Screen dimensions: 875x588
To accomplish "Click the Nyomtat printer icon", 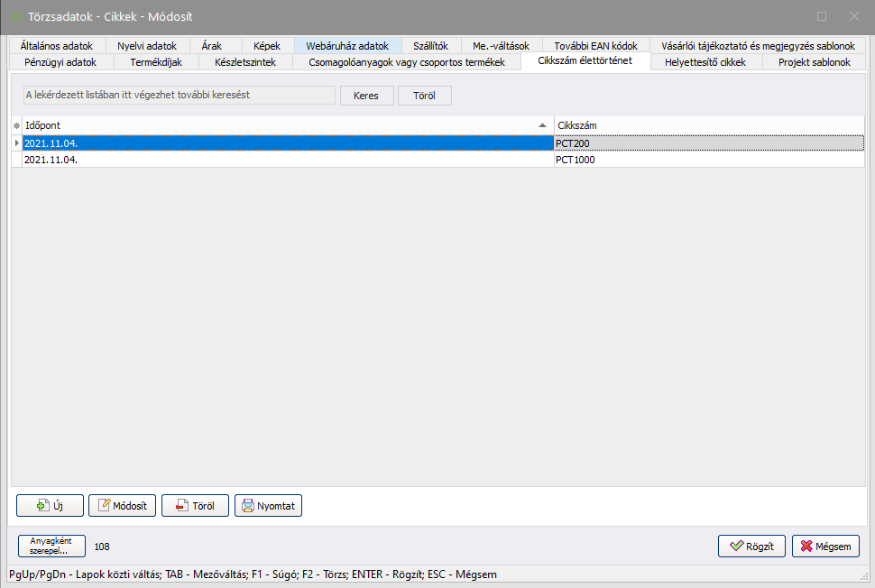I will (246, 506).
